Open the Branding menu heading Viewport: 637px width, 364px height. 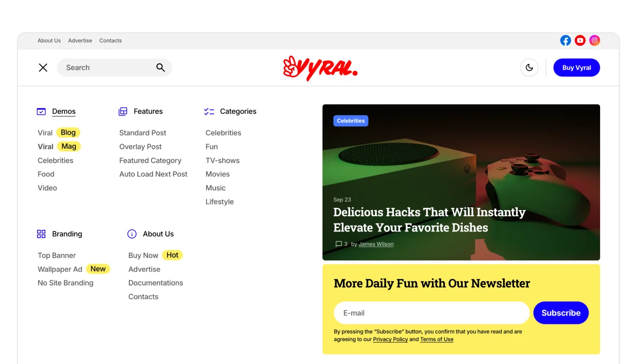coord(67,234)
